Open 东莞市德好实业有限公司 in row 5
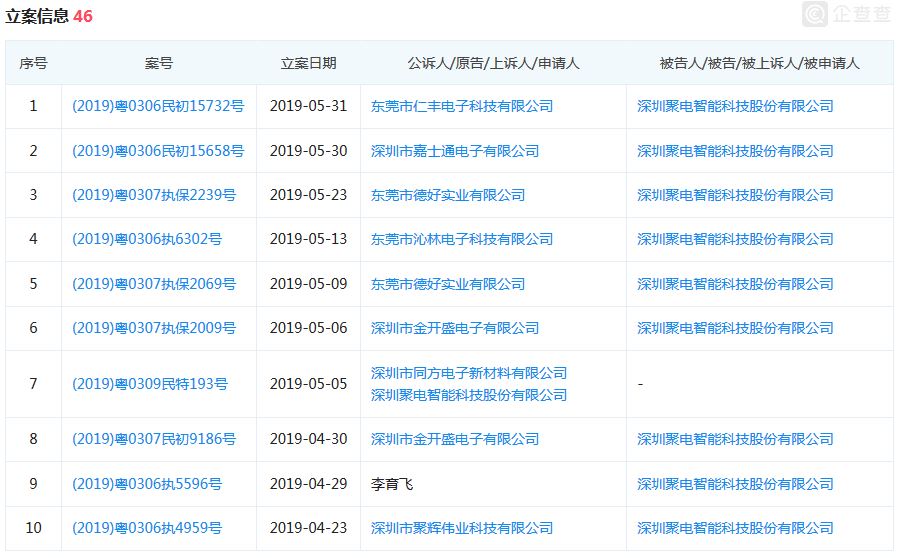 click(x=448, y=284)
